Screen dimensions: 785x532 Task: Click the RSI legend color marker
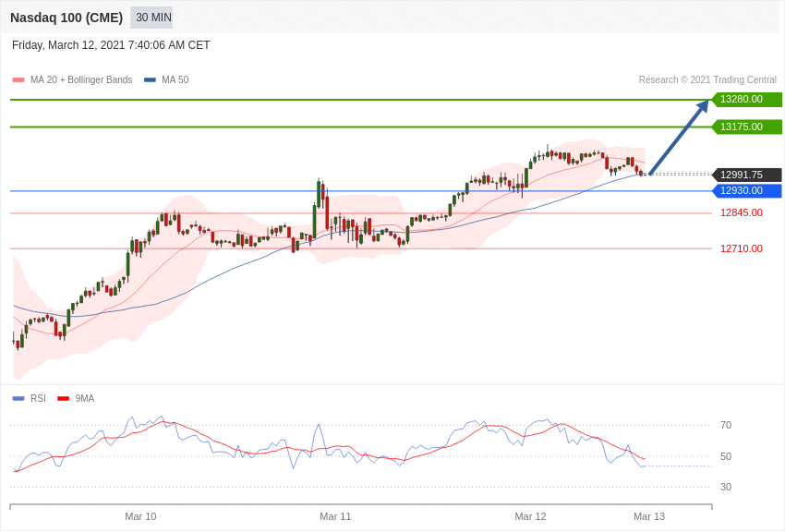(18, 399)
